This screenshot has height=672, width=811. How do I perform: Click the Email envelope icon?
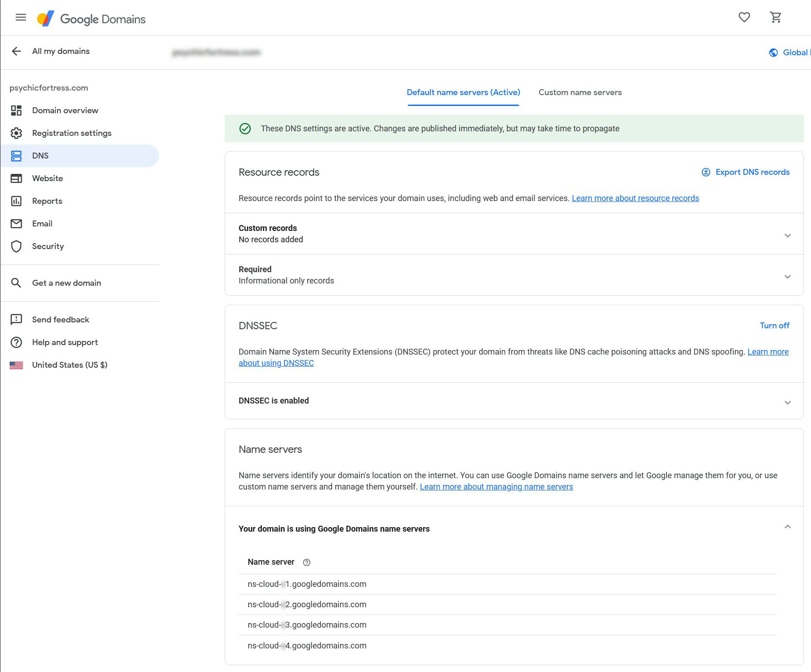coord(16,224)
